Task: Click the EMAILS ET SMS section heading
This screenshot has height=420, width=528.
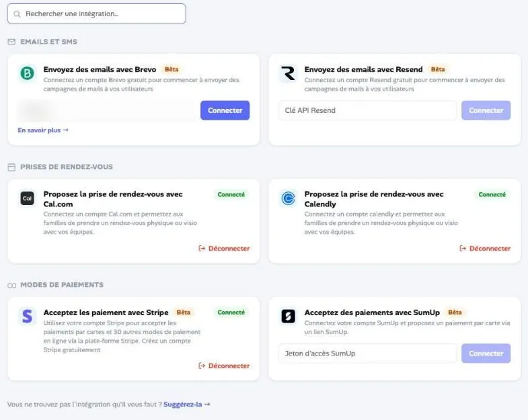Action: coord(49,42)
